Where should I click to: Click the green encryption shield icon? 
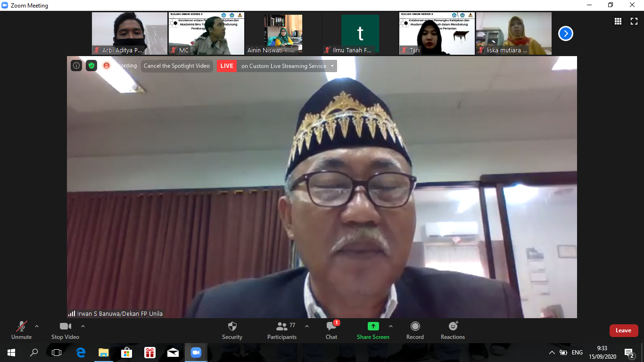(x=91, y=66)
